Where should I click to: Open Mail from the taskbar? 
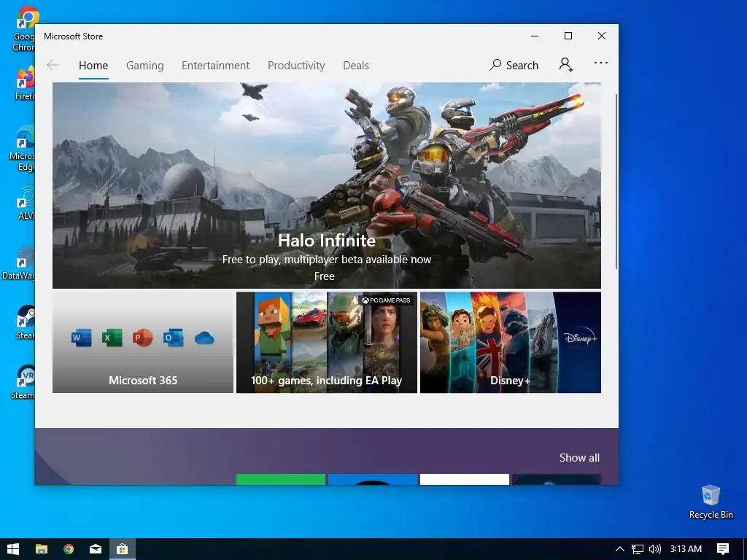point(96,549)
